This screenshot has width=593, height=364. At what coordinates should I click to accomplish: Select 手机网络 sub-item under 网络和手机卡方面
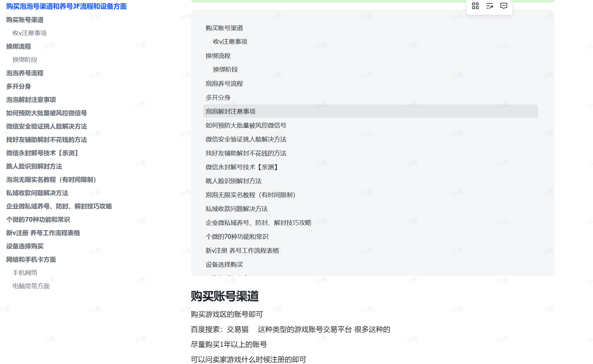point(25,272)
